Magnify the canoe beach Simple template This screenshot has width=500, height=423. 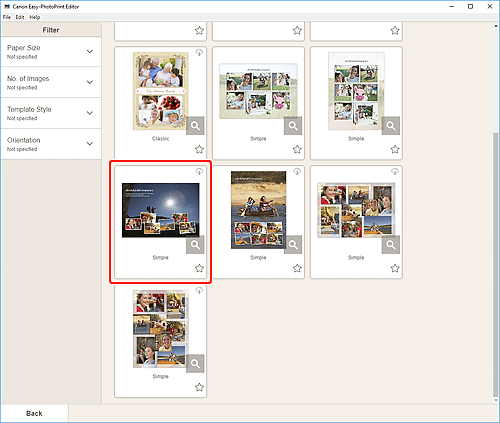tap(293, 245)
